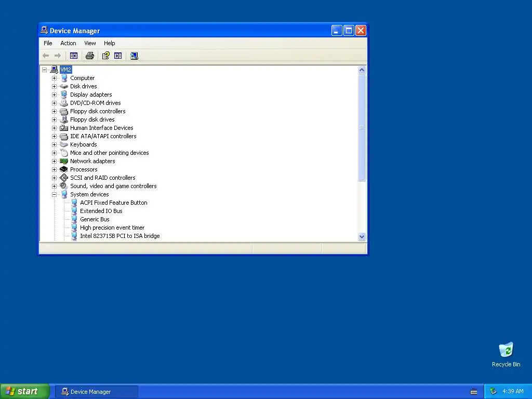Screen dimensions: 532x399
Task: Expand the Disk drives category
Action: 54,86
